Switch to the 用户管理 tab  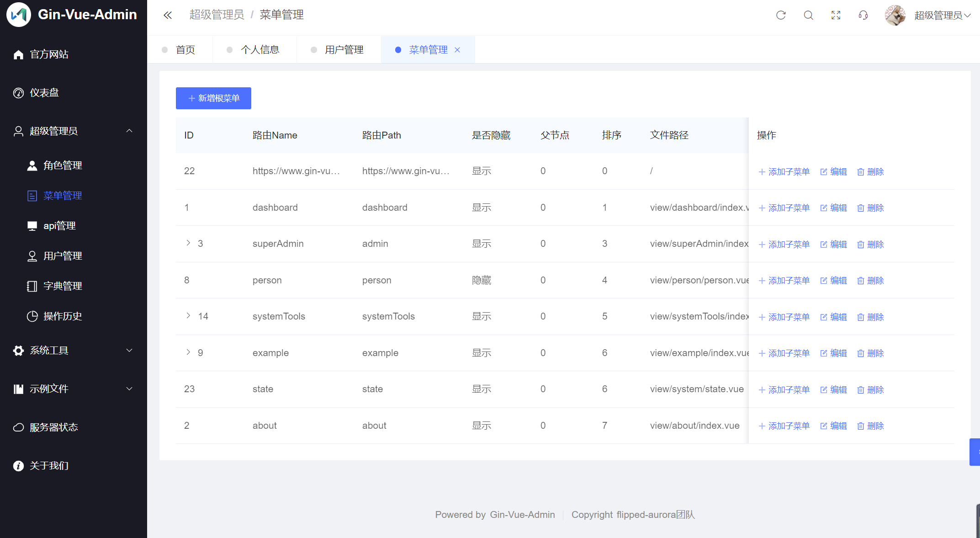pos(344,50)
